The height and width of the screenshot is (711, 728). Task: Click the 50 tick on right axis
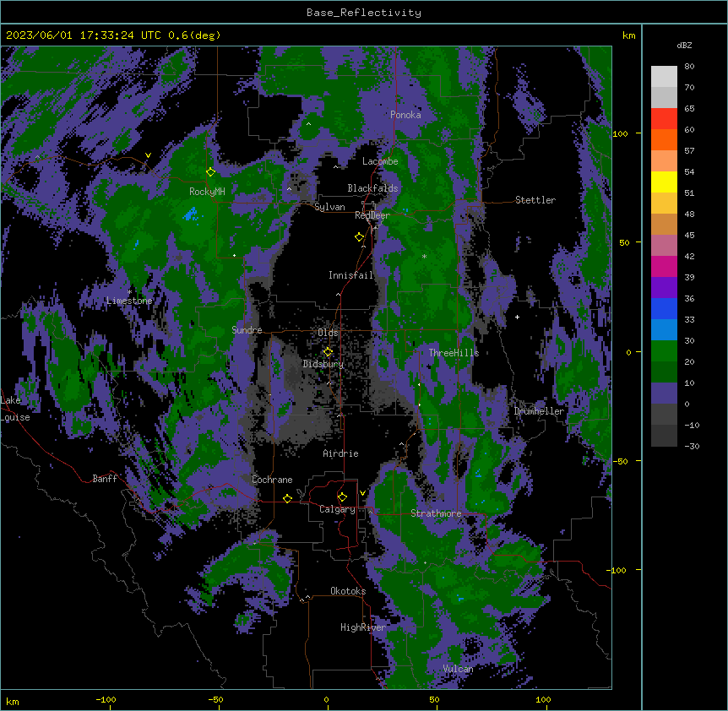pyautogui.click(x=624, y=242)
